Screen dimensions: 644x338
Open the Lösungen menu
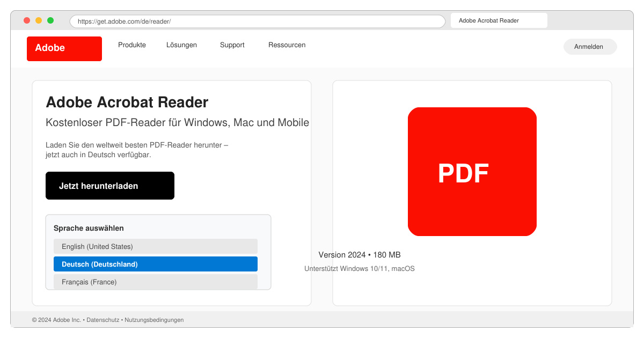click(x=181, y=45)
